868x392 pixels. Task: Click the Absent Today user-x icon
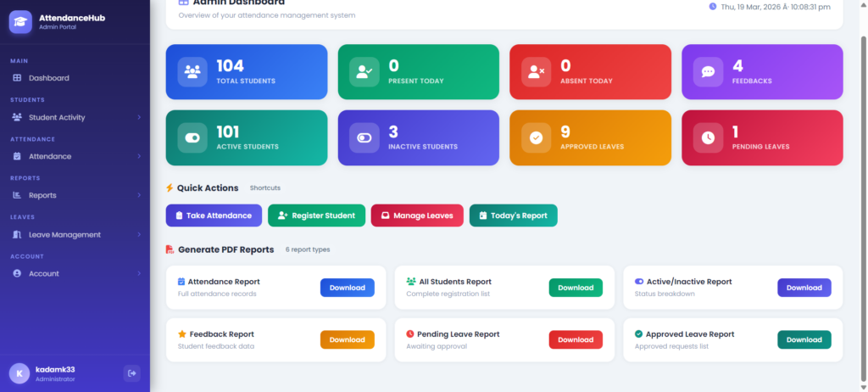point(536,72)
